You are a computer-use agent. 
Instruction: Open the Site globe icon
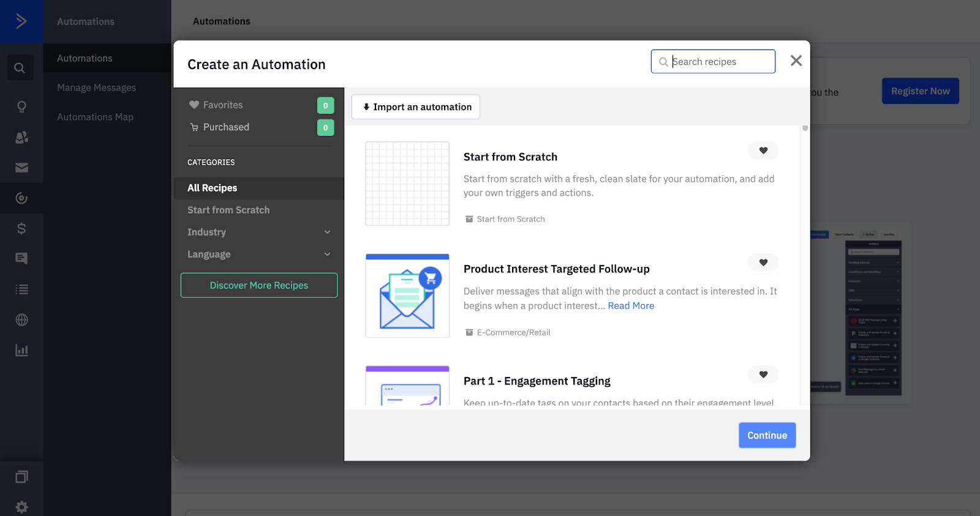click(x=21, y=320)
